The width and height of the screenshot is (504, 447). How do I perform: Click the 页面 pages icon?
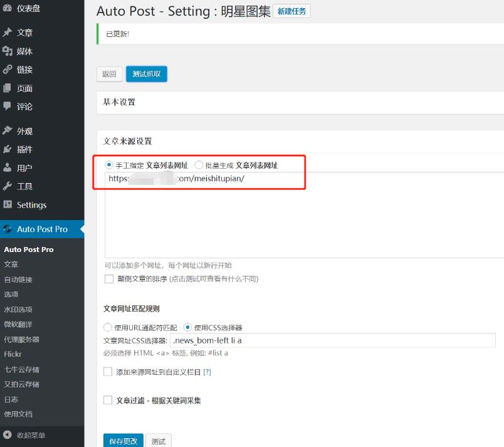pos(8,88)
